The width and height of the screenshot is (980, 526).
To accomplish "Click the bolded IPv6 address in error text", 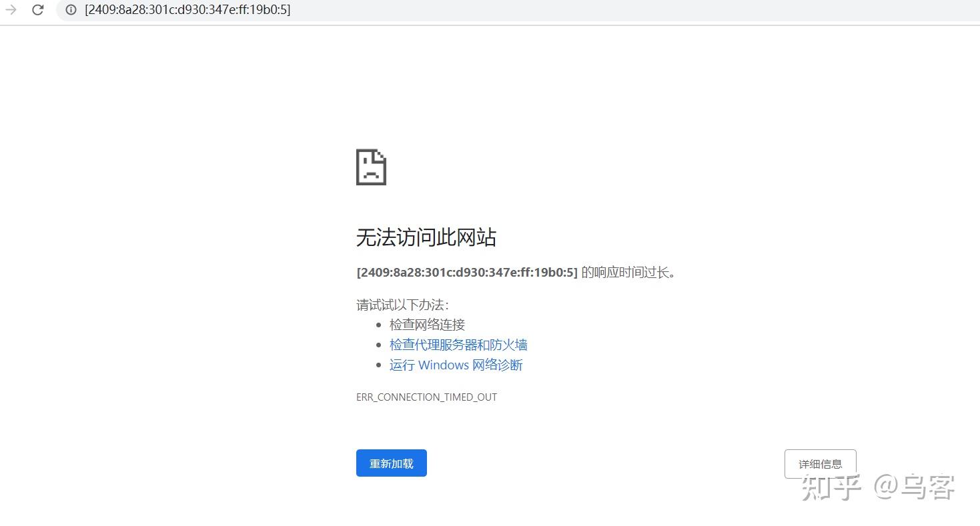I will click(467, 272).
